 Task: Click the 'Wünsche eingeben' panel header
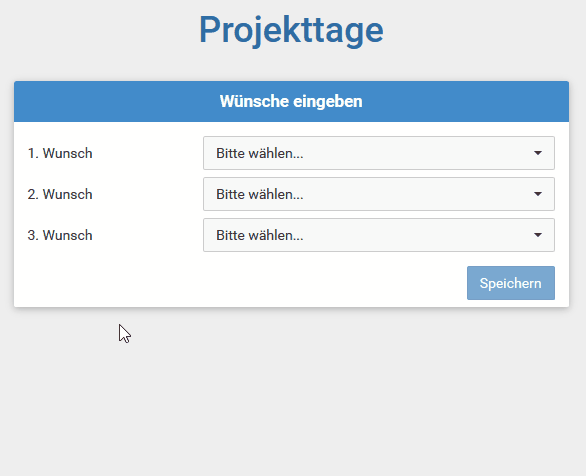(x=292, y=101)
